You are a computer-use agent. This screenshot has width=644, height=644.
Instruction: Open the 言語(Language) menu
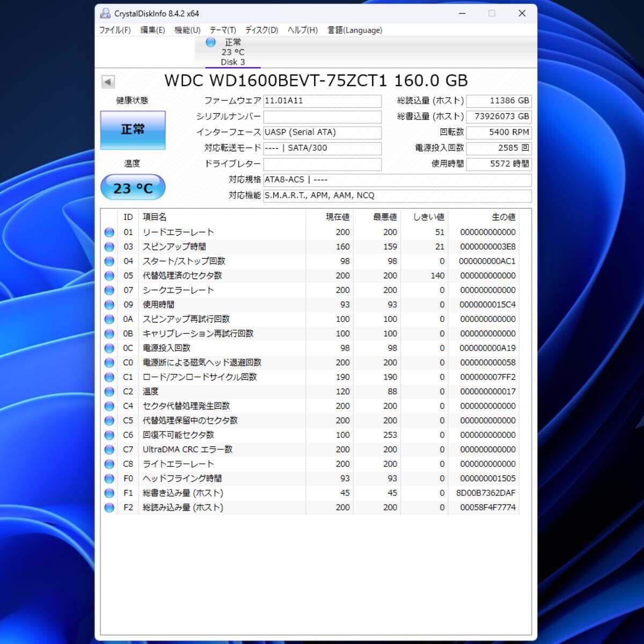[x=355, y=30]
